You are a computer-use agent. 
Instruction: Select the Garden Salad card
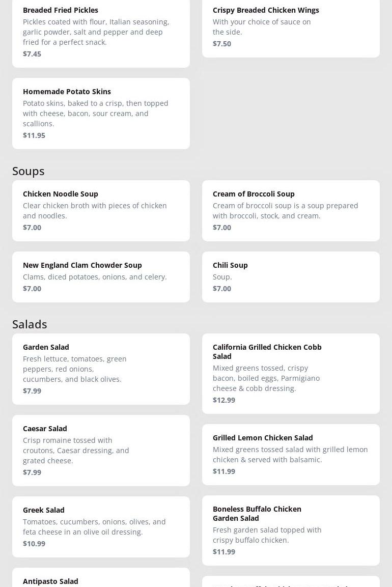click(101, 369)
